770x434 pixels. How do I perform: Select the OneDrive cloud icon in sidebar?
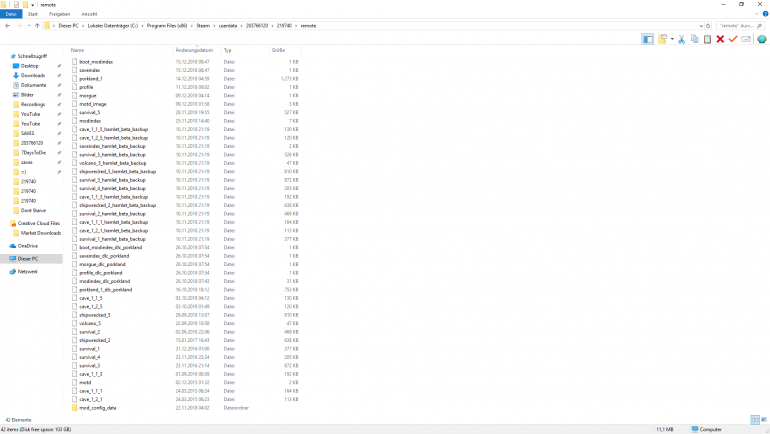click(x=12, y=245)
